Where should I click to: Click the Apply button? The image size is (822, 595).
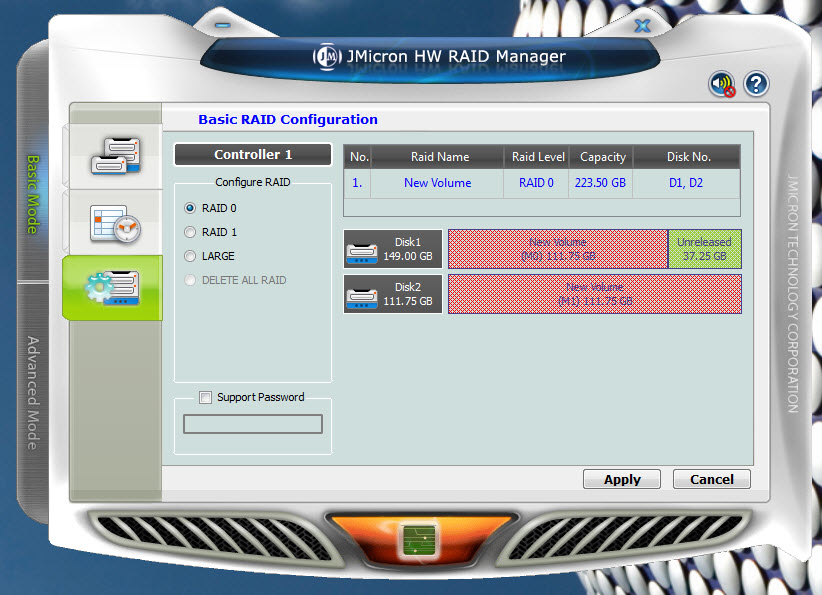622,480
